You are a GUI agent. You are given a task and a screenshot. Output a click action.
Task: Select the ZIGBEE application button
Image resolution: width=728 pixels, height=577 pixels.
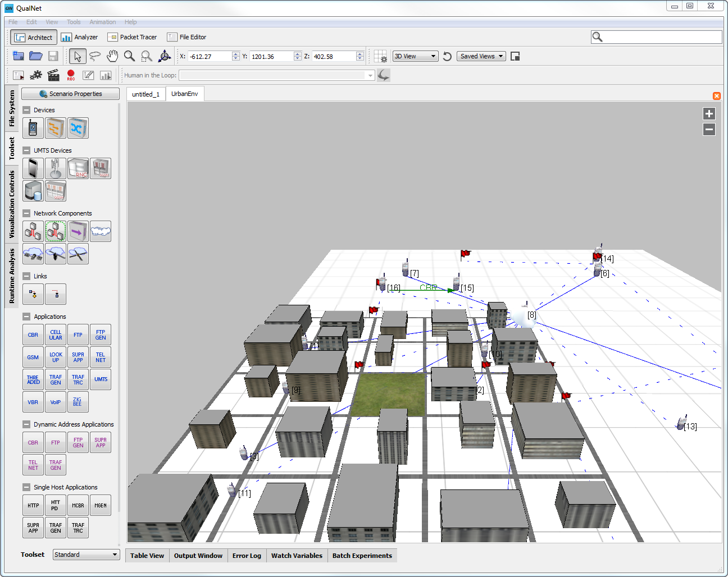tap(78, 402)
